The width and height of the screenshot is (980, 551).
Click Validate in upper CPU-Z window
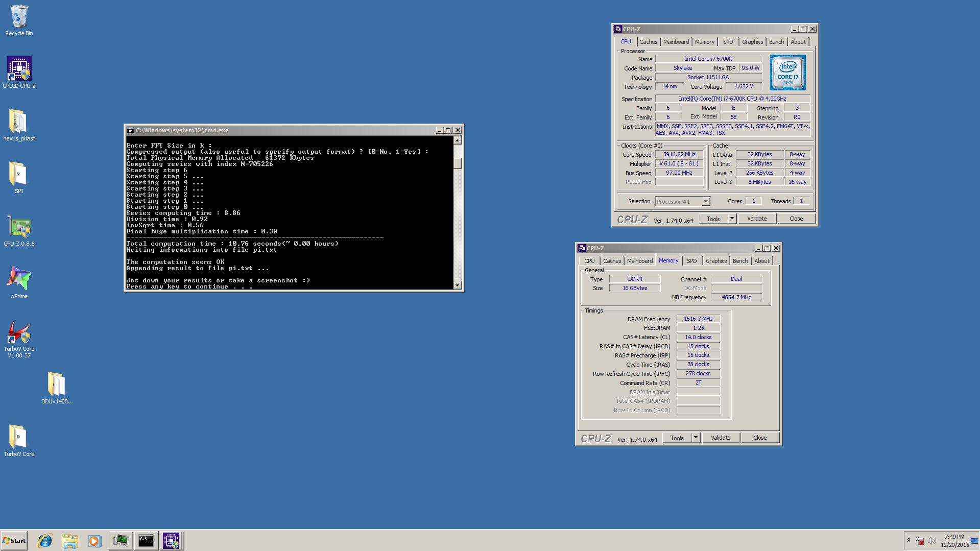click(x=757, y=219)
